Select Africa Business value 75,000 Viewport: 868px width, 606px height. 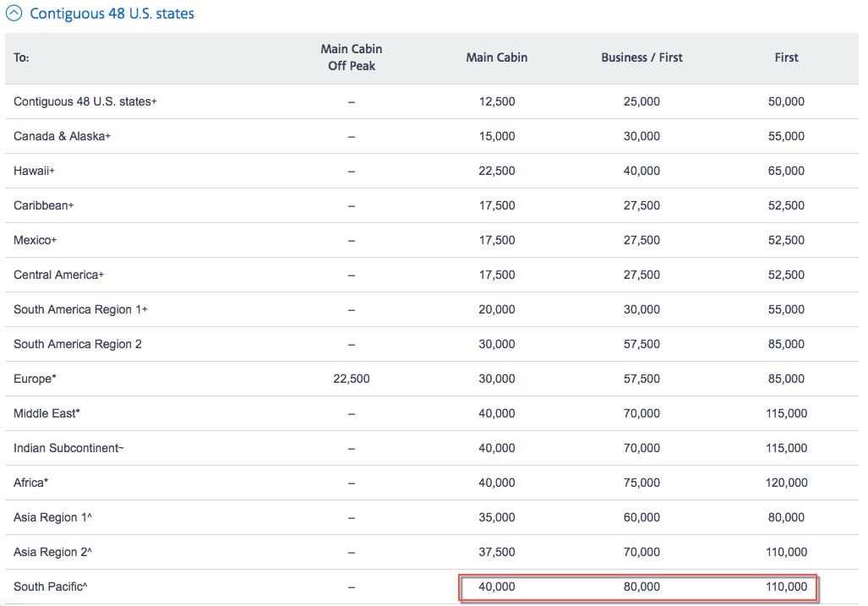tap(641, 483)
